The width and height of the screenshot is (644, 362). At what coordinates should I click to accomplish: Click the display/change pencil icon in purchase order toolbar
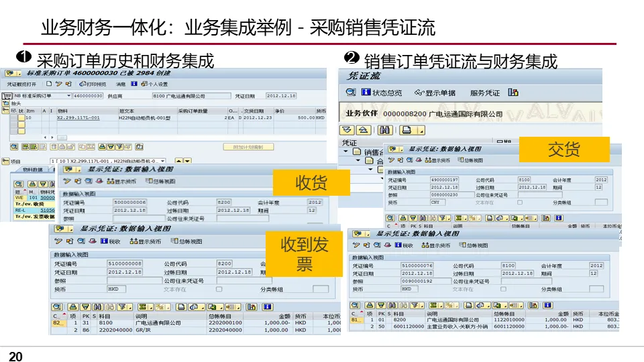59,84
